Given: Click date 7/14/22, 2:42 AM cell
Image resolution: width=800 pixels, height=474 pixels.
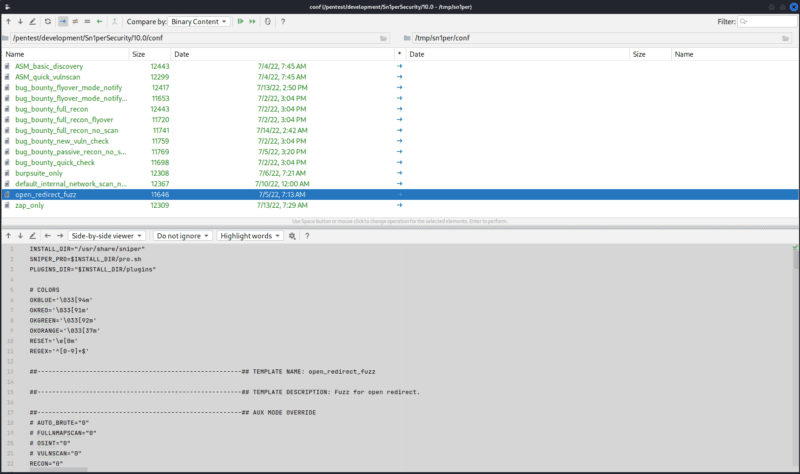Looking at the screenshot, I should coord(282,131).
